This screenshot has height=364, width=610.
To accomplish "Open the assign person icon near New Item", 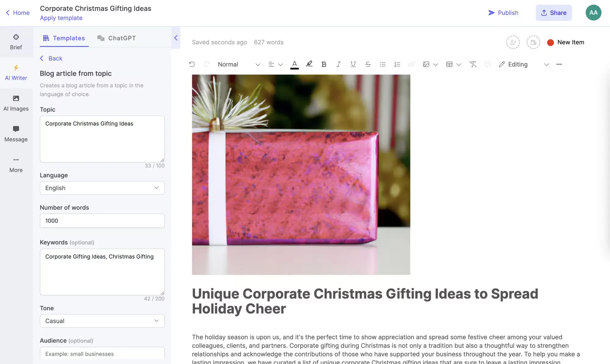I will pyautogui.click(x=513, y=42).
